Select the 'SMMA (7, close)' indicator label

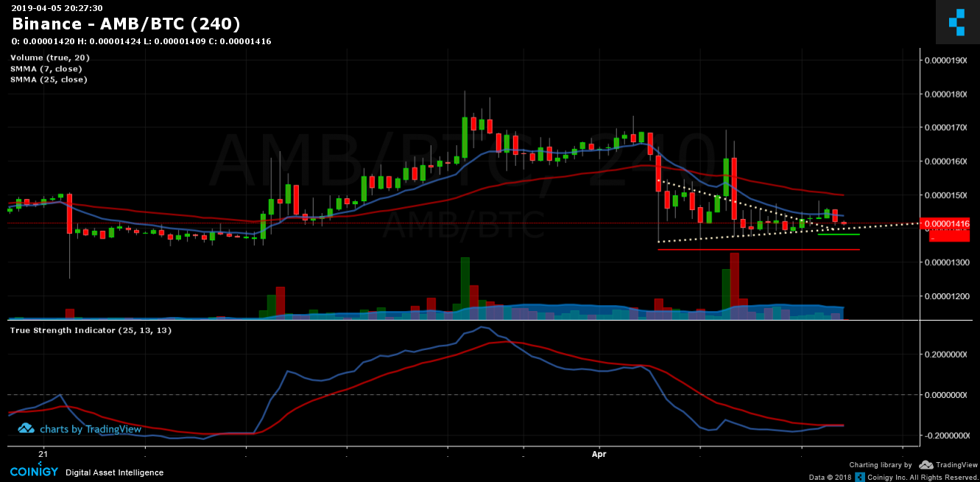coord(46,69)
